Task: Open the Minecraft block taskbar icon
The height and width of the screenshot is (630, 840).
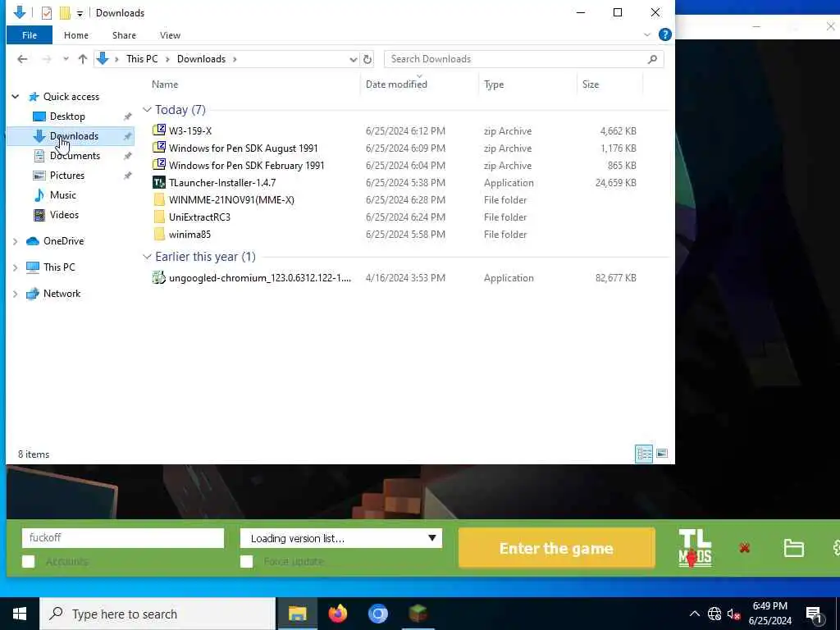Action: pos(418,614)
